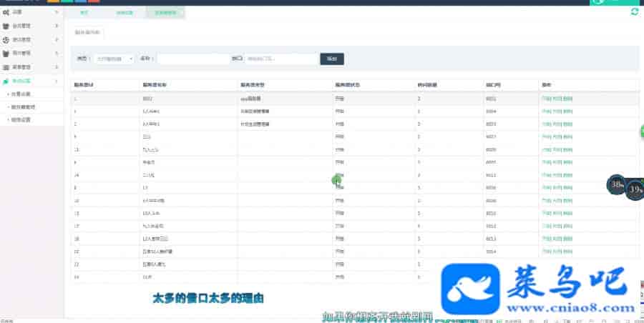Click the gears icon in the sidebar
Screen dimensions: 644x323
(x=6, y=12)
